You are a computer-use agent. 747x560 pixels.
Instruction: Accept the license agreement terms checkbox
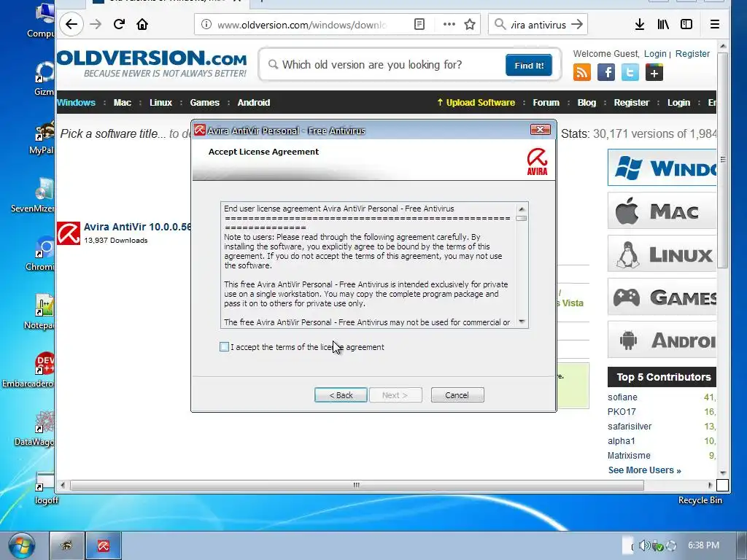click(225, 346)
